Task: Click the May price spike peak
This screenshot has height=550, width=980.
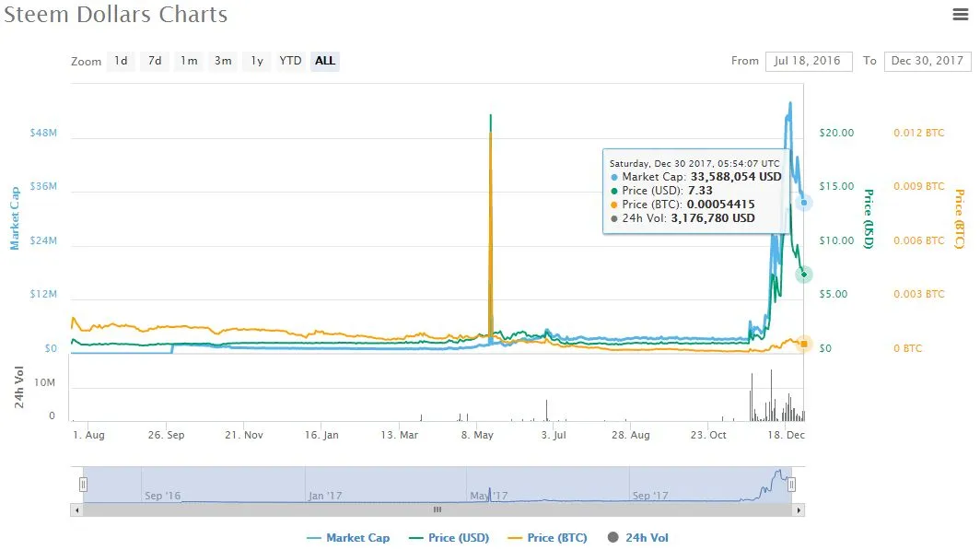Action: click(491, 116)
